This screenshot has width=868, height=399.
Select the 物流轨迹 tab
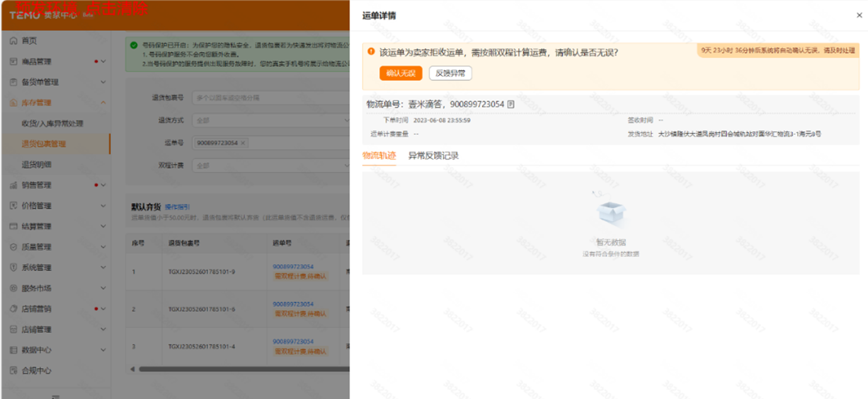(379, 156)
